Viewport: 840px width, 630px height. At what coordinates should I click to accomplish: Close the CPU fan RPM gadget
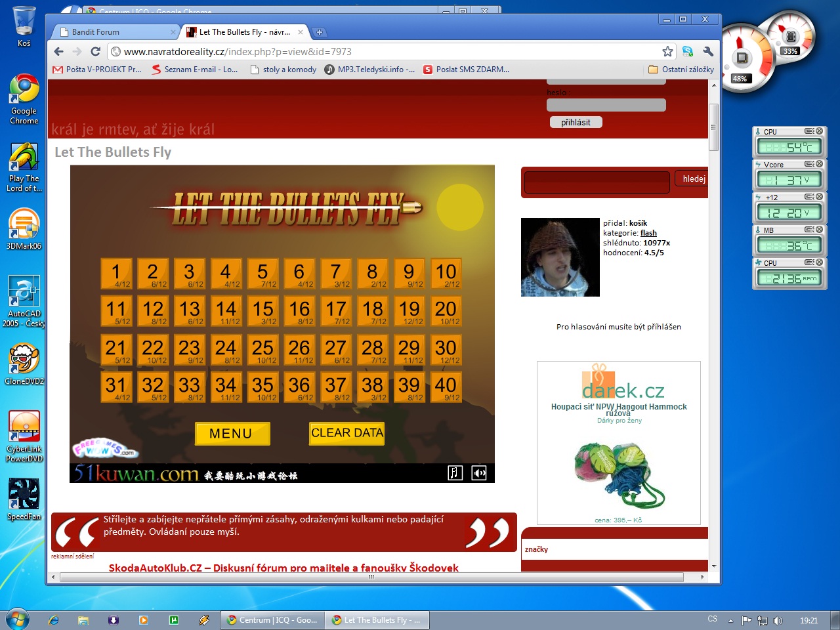(819, 262)
